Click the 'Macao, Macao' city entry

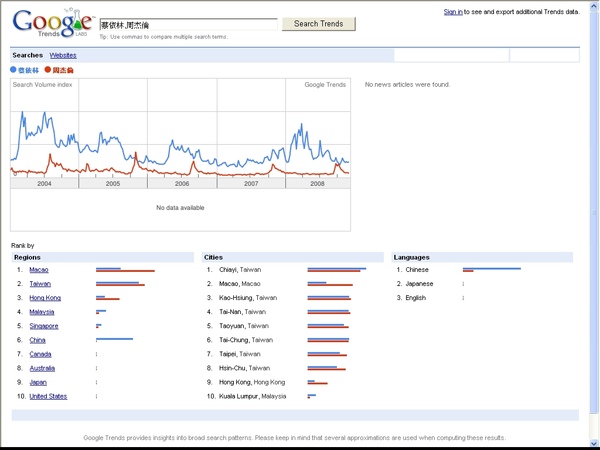[x=240, y=284]
